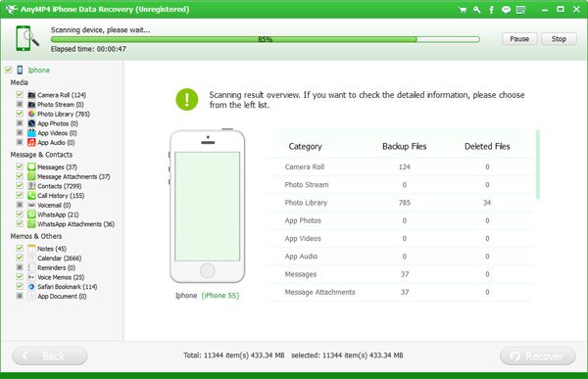Open the Facebook share icon
Screen dimensions: 588x379
click(x=491, y=10)
